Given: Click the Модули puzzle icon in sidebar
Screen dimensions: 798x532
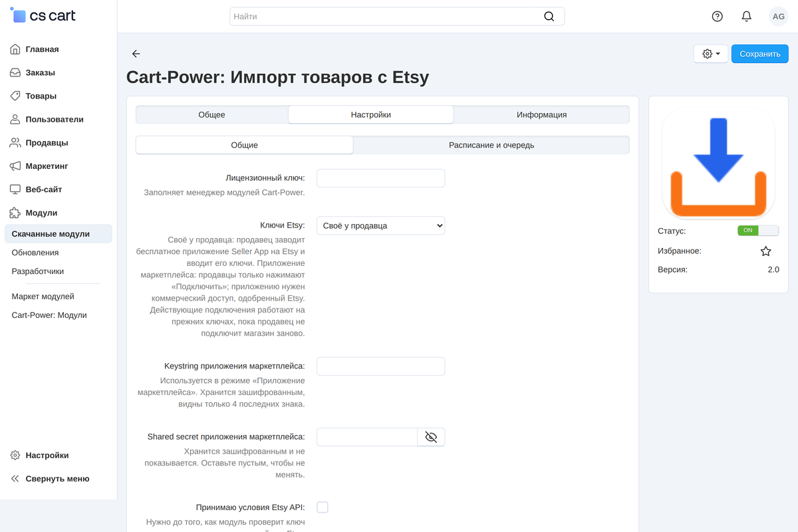Looking at the screenshot, I should pyautogui.click(x=15, y=213).
